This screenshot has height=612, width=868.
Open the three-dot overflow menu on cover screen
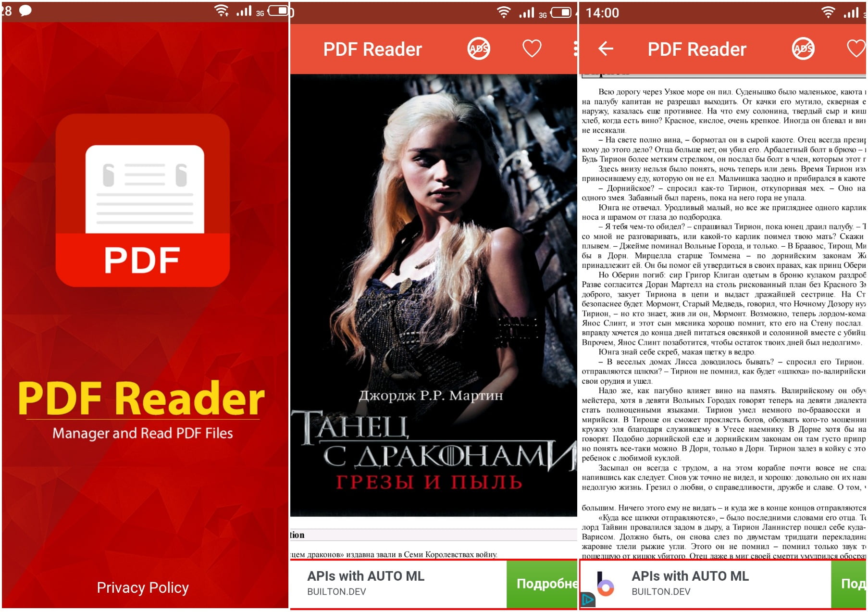(x=575, y=49)
